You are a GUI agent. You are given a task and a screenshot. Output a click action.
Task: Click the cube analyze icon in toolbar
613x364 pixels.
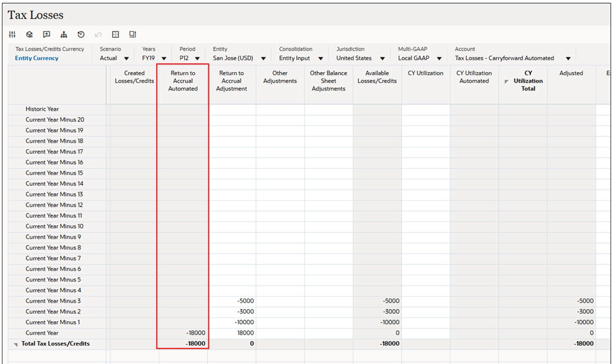pyautogui.click(x=29, y=34)
